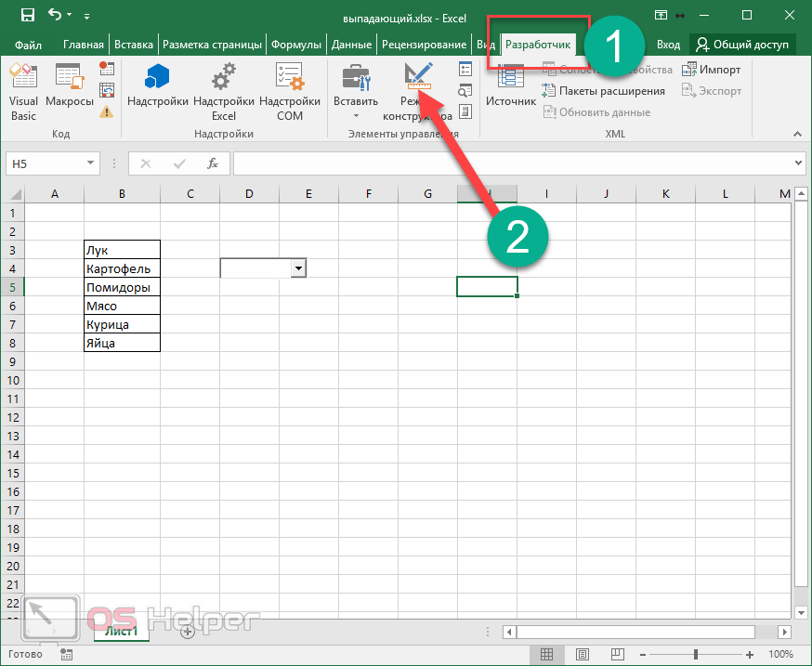The height and width of the screenshot is (666, 812).
Task: Click the insert function fx icon
Action: [x=212, y=163]
